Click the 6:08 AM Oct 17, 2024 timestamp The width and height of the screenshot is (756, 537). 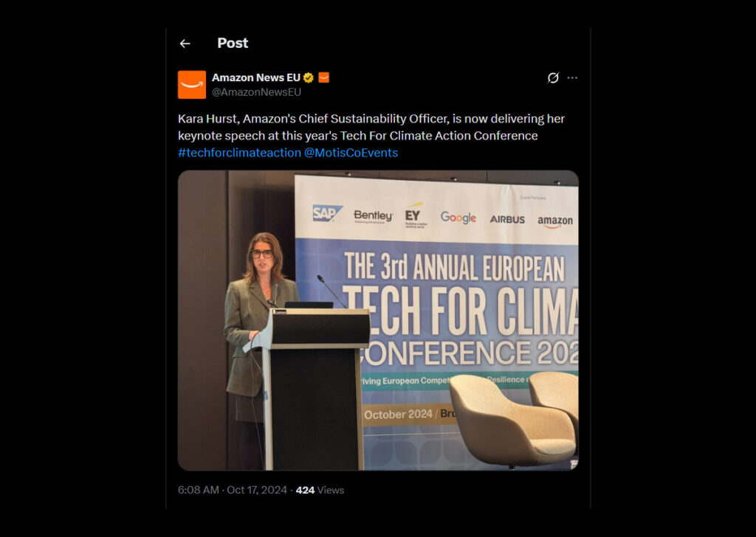coord(233,491)
